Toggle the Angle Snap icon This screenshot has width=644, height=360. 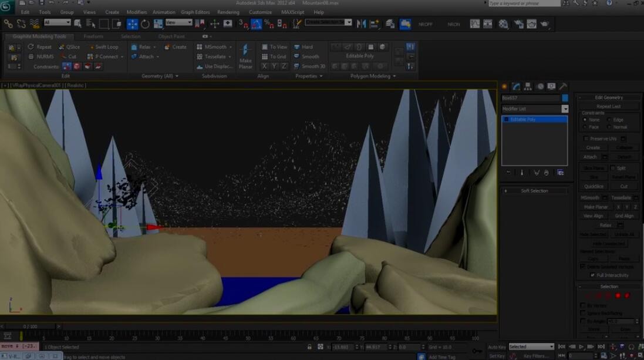pos(257,24)
